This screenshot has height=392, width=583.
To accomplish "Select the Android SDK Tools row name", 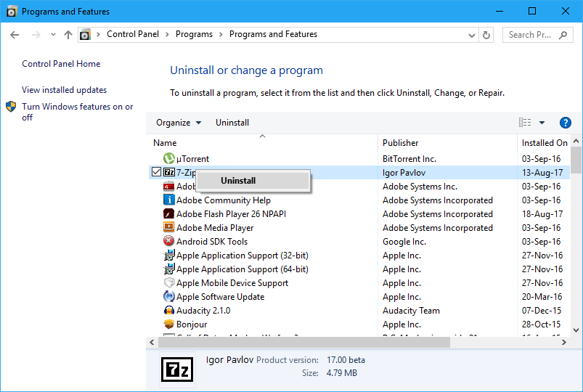I will pos(212,242).
